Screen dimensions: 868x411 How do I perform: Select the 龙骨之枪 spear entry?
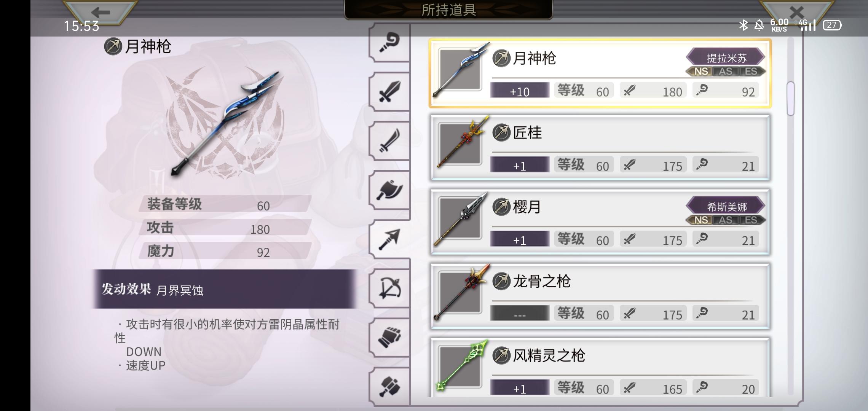[x=600, y=296]
